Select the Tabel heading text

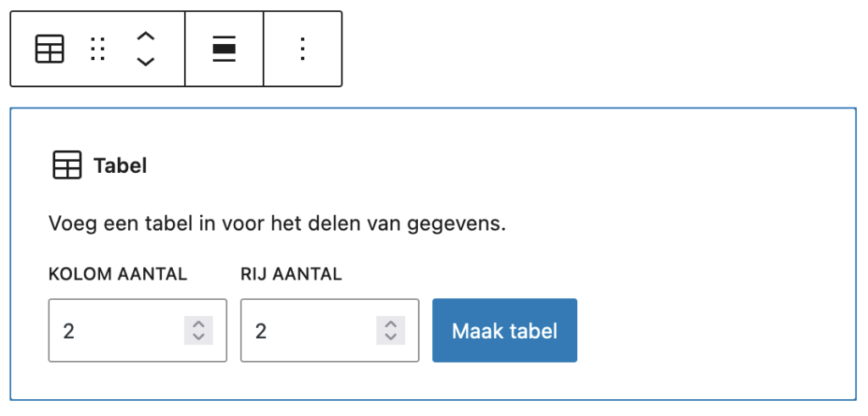(120, 165)
